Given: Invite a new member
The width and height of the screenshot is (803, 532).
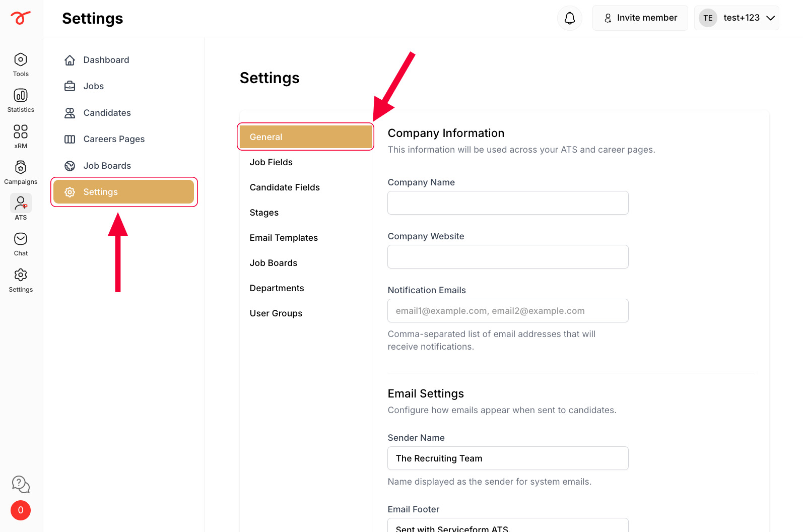Looking at the screenshot, I should [640, 18].
